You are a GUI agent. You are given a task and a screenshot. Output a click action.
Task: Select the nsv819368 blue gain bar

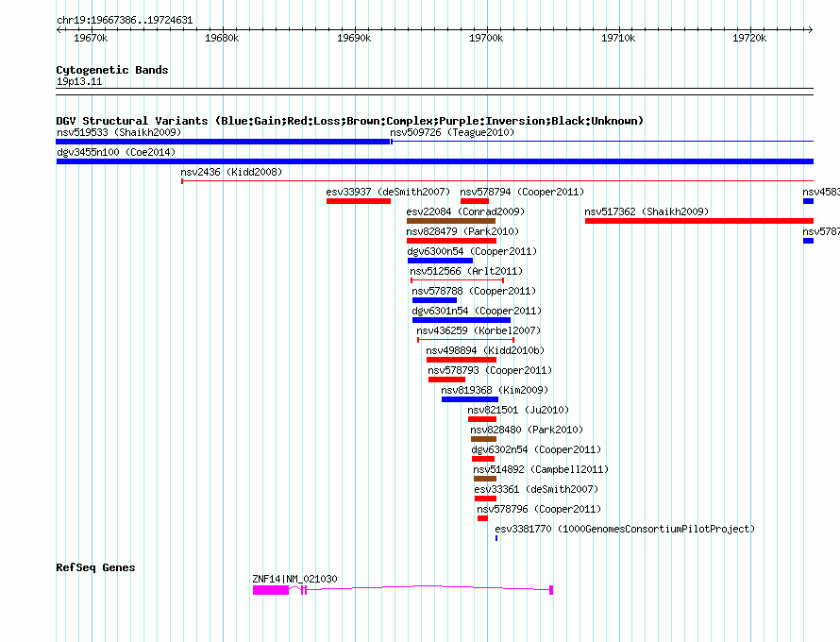(470, 399)
